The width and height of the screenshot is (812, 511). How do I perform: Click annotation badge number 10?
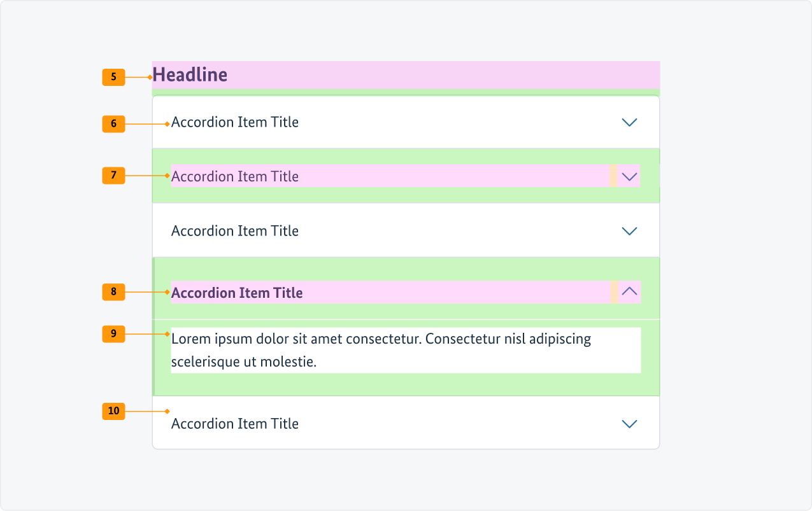click(113, 411)
